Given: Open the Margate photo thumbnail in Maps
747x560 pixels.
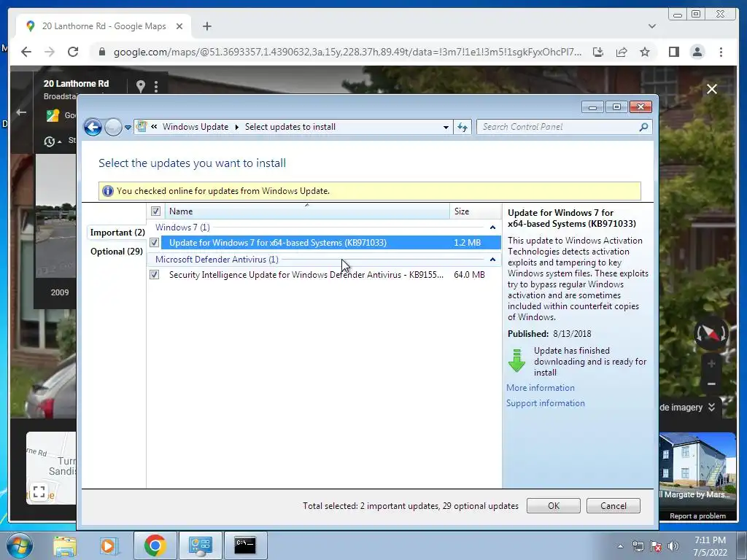Looking at the screenshot, I should tap(697, 467).
